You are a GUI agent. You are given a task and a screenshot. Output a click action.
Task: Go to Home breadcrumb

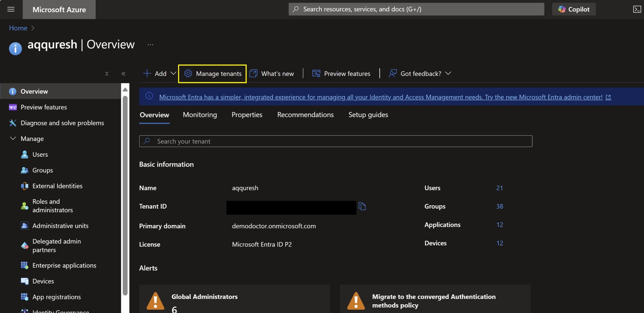tap(18, 28)
